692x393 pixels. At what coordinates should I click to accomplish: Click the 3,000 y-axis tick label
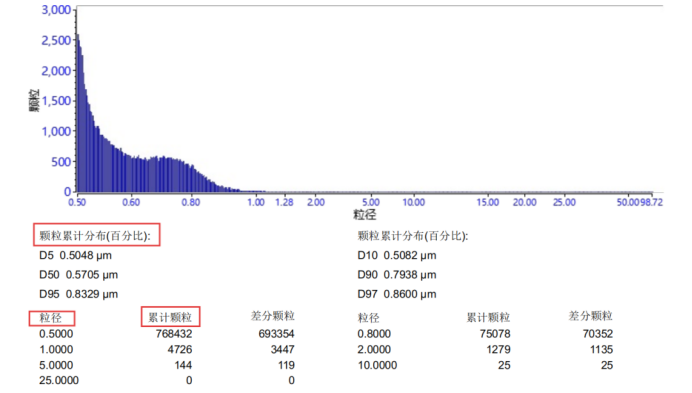click(56, 10)
